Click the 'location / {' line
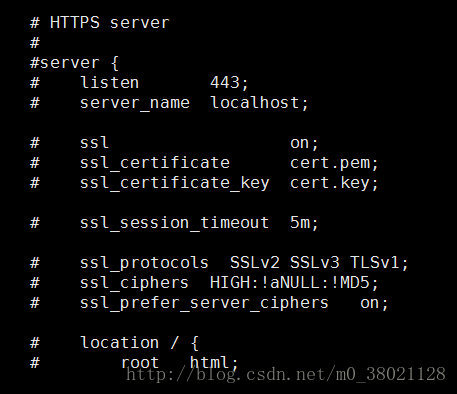 coord(139,343)
